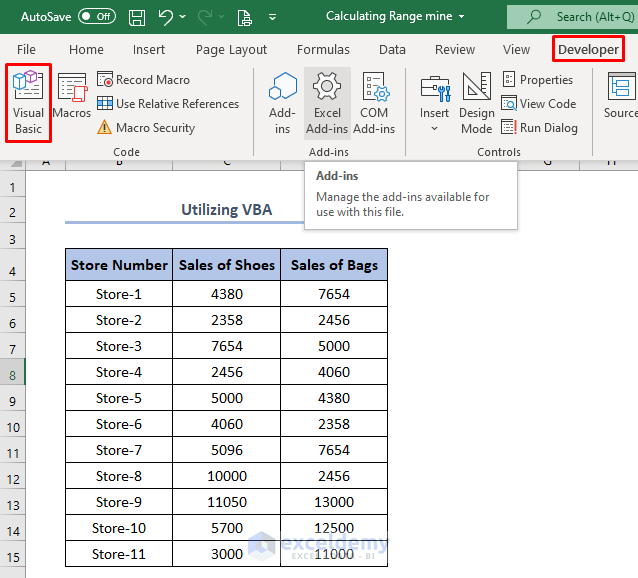Select the Developer tab
The image size is (638, 578).
tap(588, 50)
